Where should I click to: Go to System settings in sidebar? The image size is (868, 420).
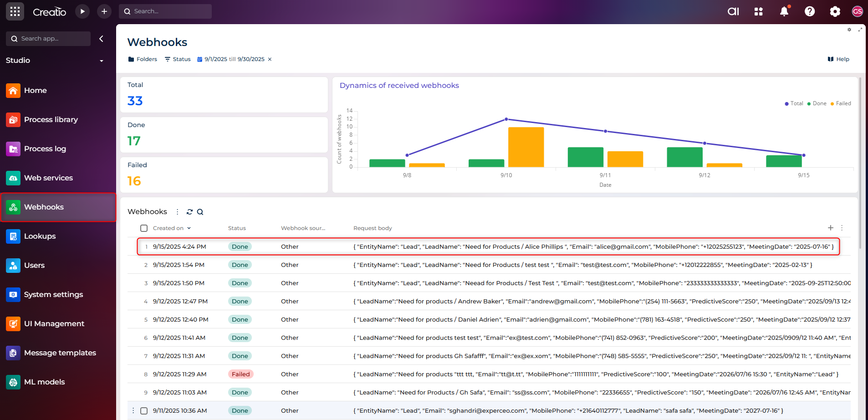click(53, 295)
